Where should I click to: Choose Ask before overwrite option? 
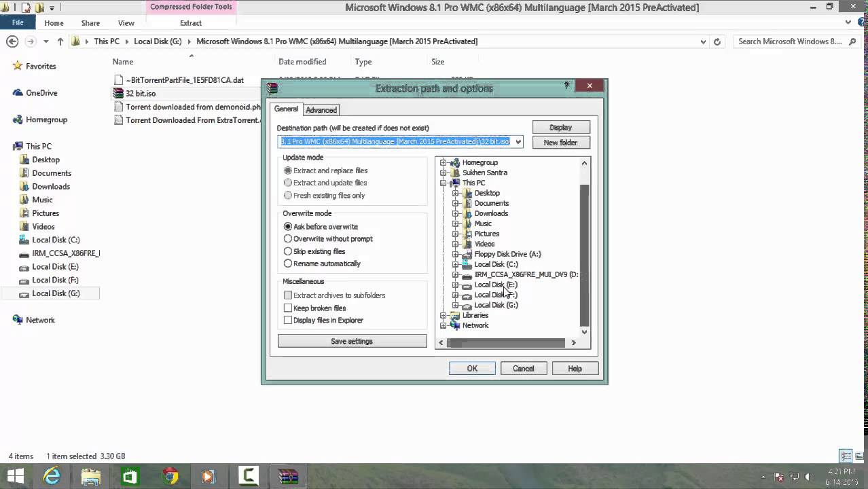321,227
